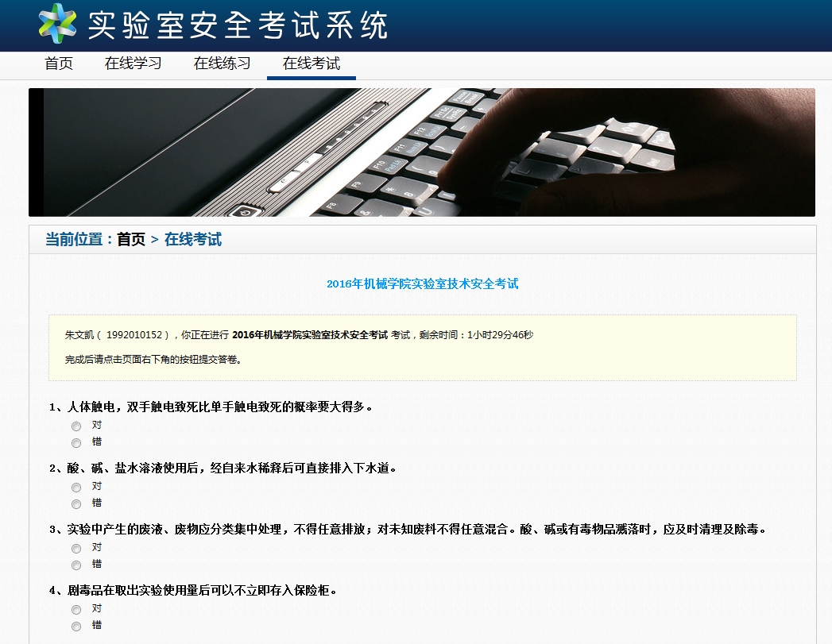The height and width of the screenshot is (644, 832).
Task: Answer 对 for question 4 about 剧毒品
Action: tap(76, 610)
